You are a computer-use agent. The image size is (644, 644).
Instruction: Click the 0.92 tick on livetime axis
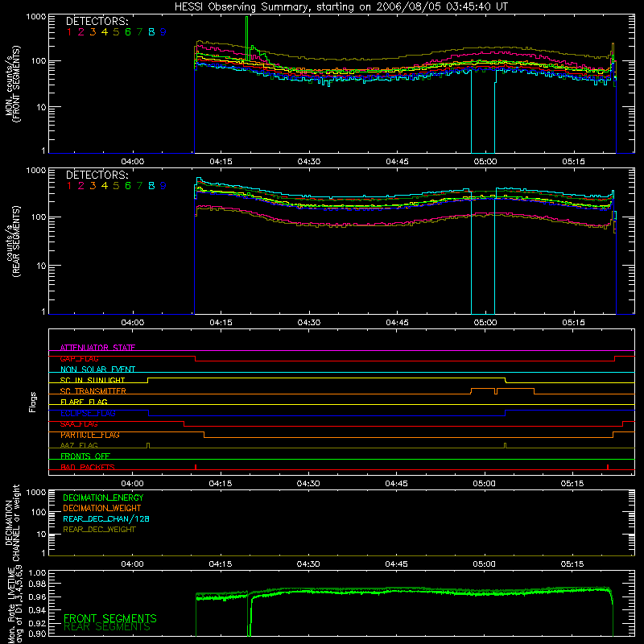click(x=36, y=623)
